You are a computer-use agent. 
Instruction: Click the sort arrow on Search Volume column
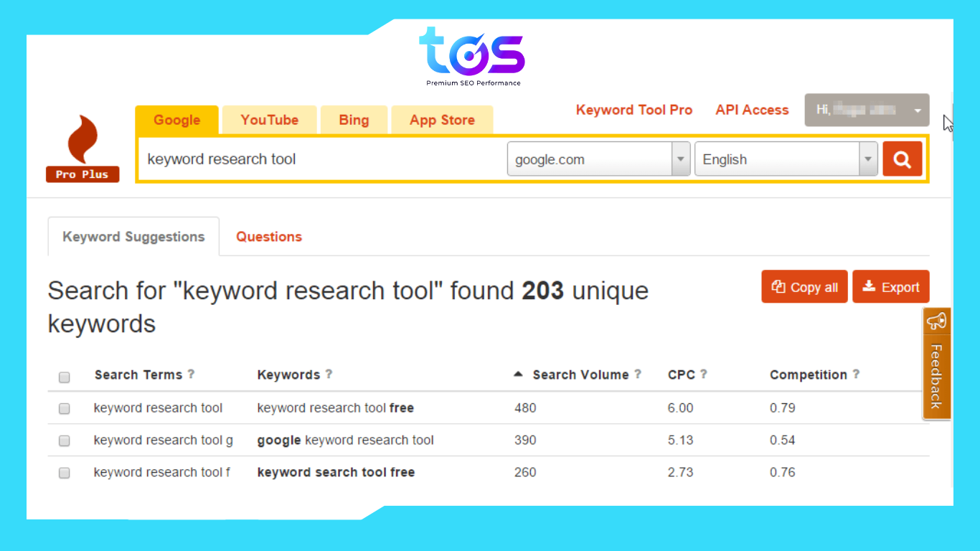click(x=518, y=374)
